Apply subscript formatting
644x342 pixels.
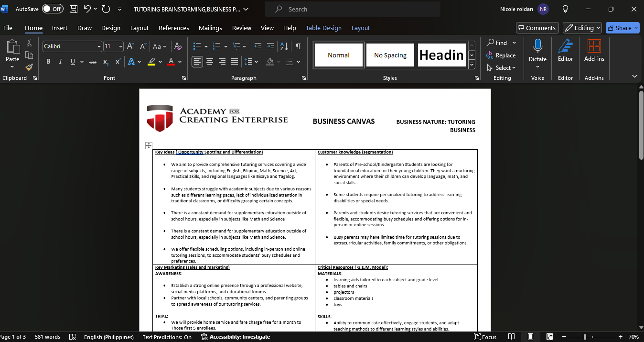coord(106,62)
